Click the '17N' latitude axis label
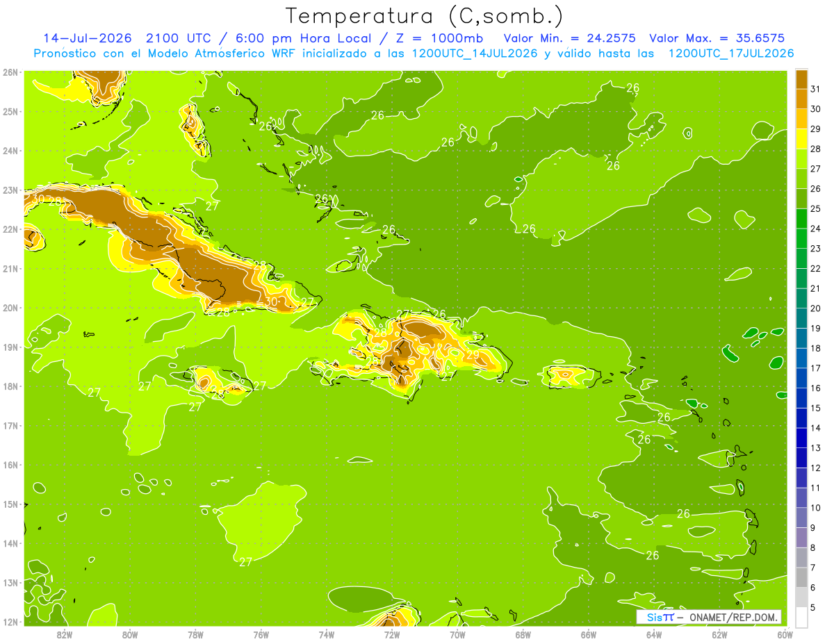This screenshot has width=834, height=644. (x=10, y=425)
